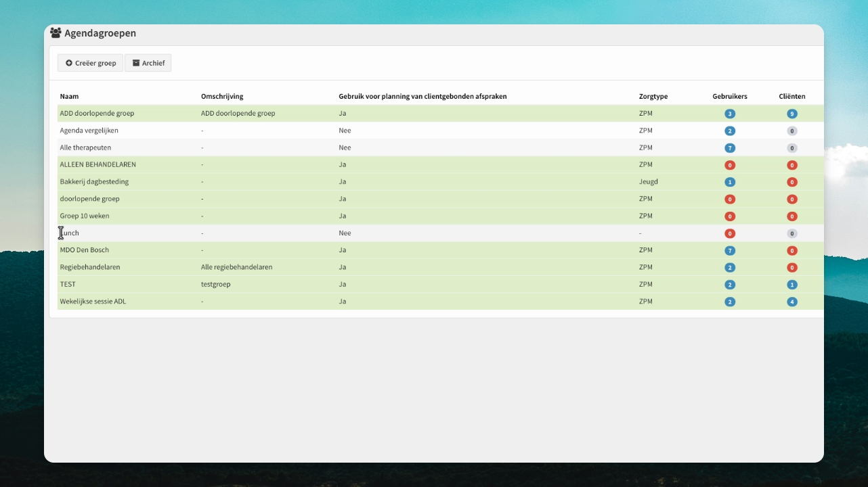The height and width of the screenshot is (487, 868).
Task: Click the users badge for Alle therapeuten
Action: 730,148
